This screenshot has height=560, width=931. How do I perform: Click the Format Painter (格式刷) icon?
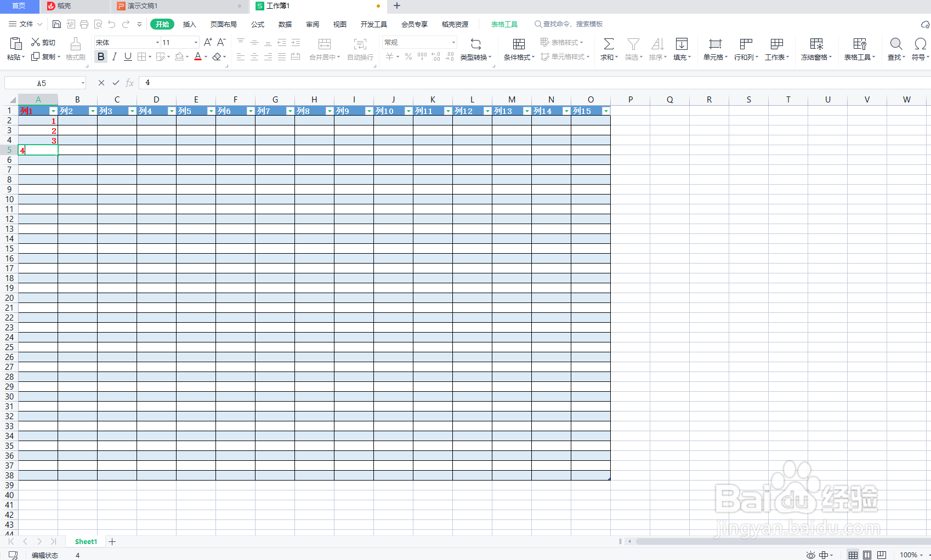pyautogui.click(x=76, y=44)
